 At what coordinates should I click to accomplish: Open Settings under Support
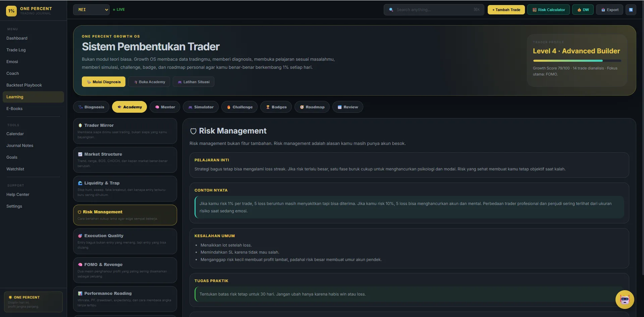coord(33,206)
